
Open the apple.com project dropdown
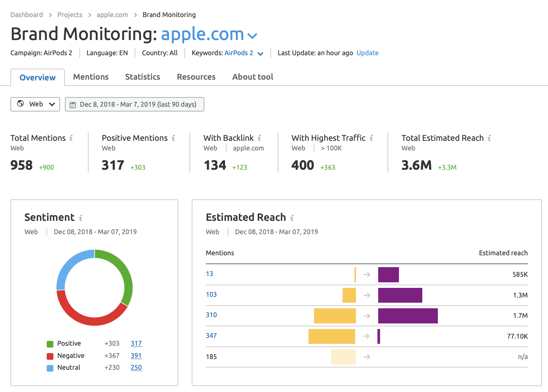point(252,36)
